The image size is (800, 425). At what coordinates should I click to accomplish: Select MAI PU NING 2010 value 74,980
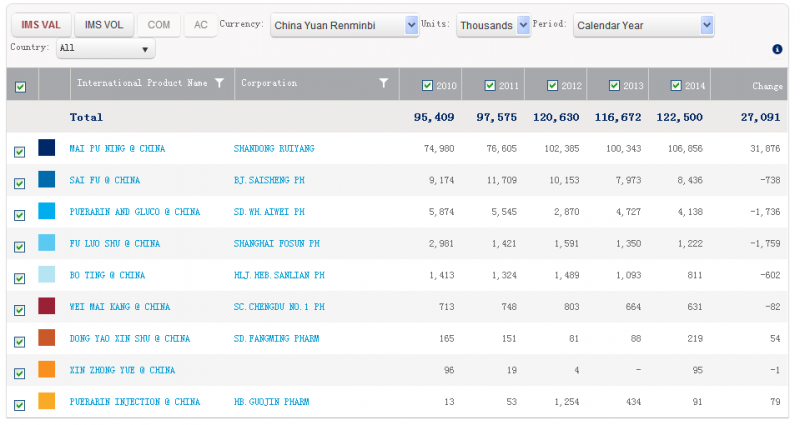click(439, 148)
